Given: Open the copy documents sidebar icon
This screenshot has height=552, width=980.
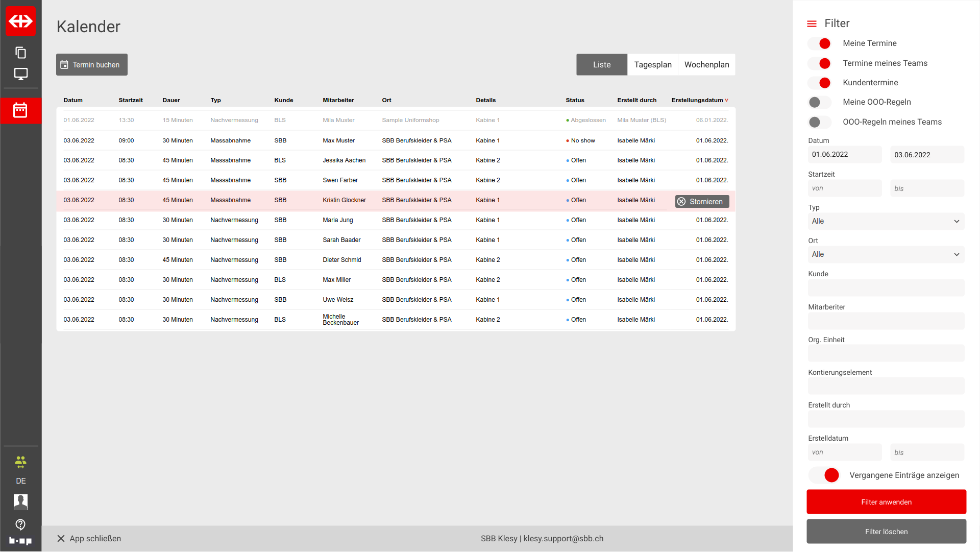Looking at the screenshot, I should pyautogui.click(x=20, y=53).
